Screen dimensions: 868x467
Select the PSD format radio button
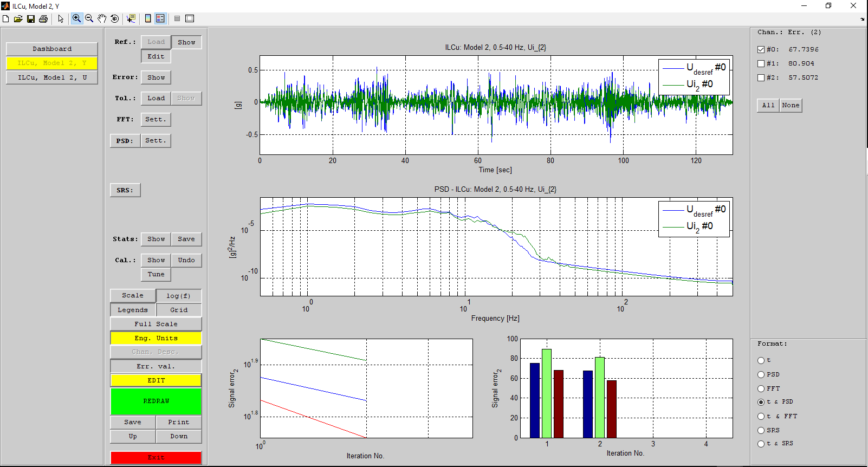coord(761,374)
